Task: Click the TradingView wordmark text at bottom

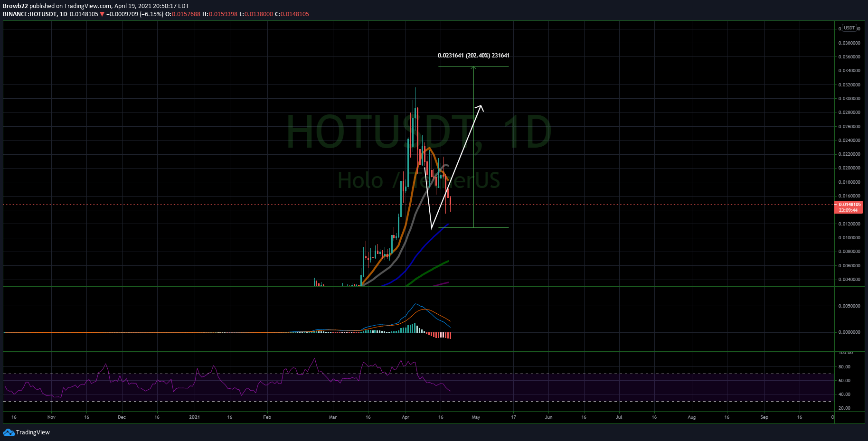Action: pyautogui.click(x=33, y=432)
